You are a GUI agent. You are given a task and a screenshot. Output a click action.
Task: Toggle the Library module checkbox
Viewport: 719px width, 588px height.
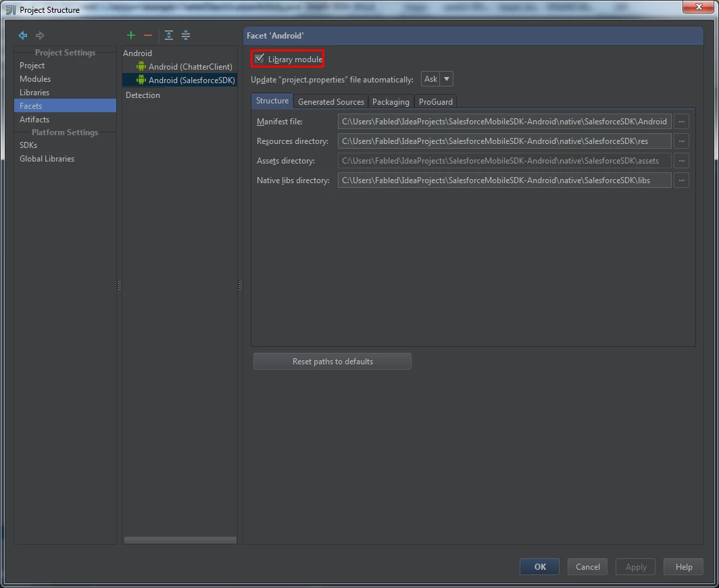pyautogui.click(x=259, y=59)
